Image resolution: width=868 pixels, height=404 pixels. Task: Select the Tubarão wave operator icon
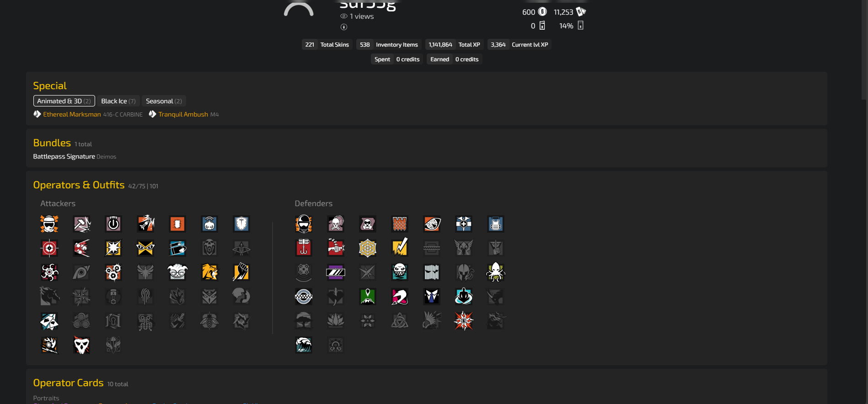pos(304,346)
